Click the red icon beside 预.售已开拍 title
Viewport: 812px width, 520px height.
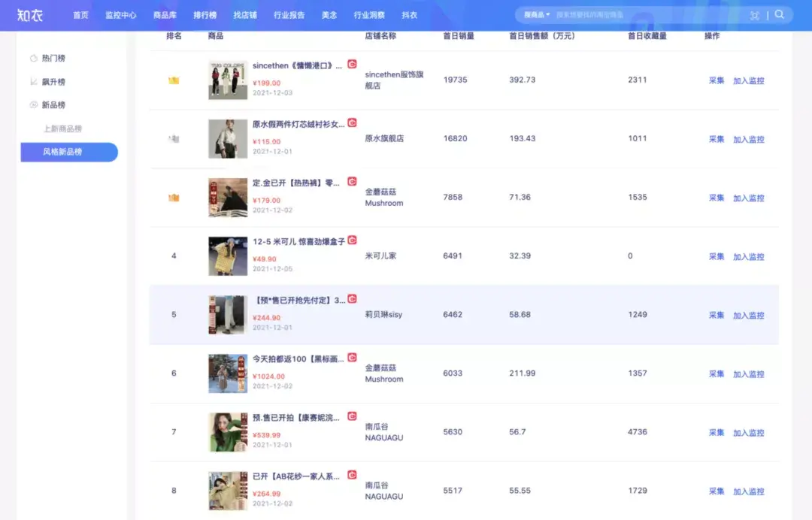tap(352, 416)
